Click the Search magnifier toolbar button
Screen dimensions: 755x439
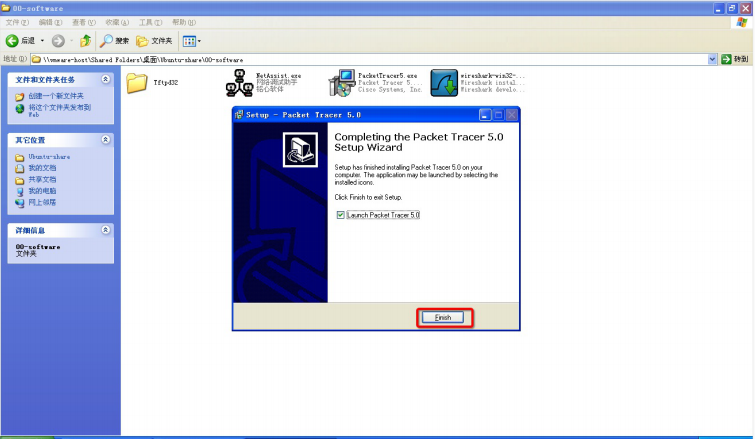pos(114,41)
